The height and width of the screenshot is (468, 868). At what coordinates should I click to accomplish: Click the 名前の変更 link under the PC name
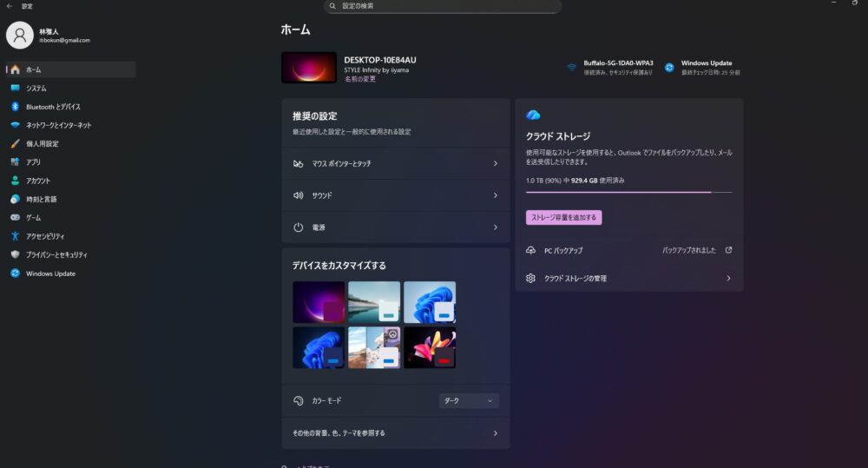(x=360, y=79)
